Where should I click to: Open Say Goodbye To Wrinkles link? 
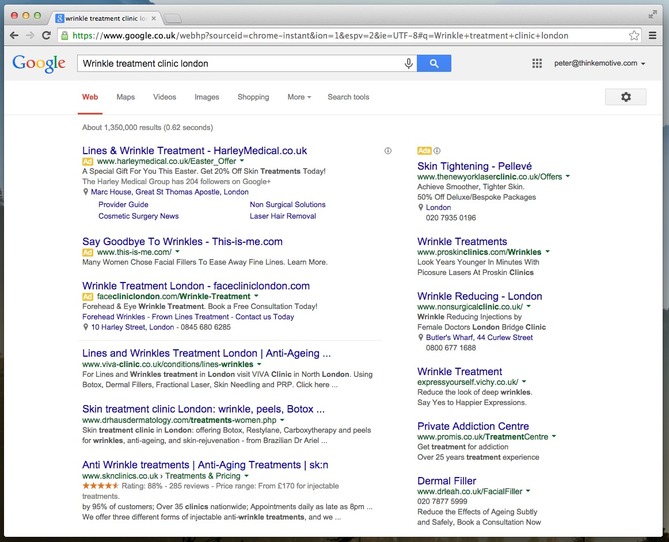[x=182, y=242]
